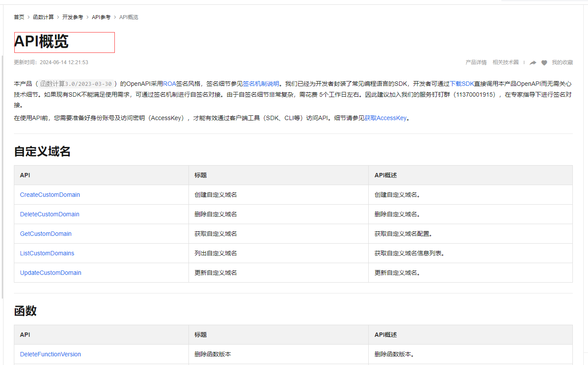588x365 pixels.
Task: Open DeleteCustomDomain API link
Action: (49, 214)
